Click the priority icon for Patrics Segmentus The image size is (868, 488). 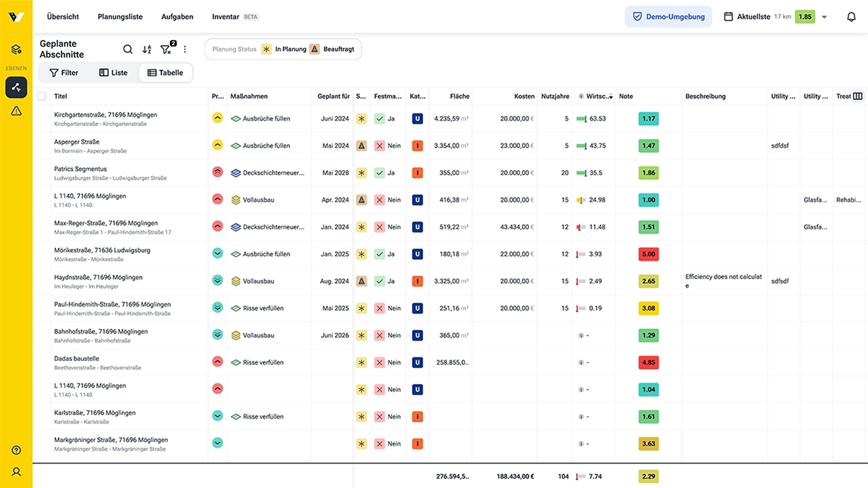click(217, 172)
